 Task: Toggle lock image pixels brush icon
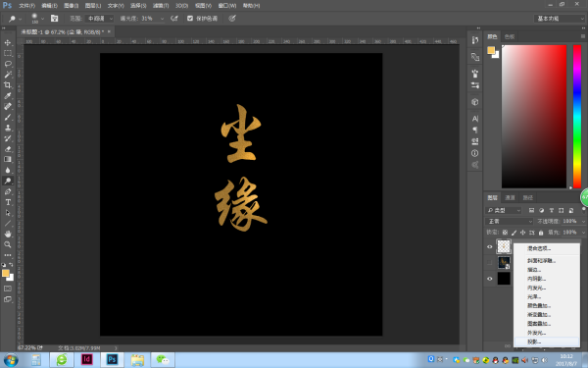514,233
